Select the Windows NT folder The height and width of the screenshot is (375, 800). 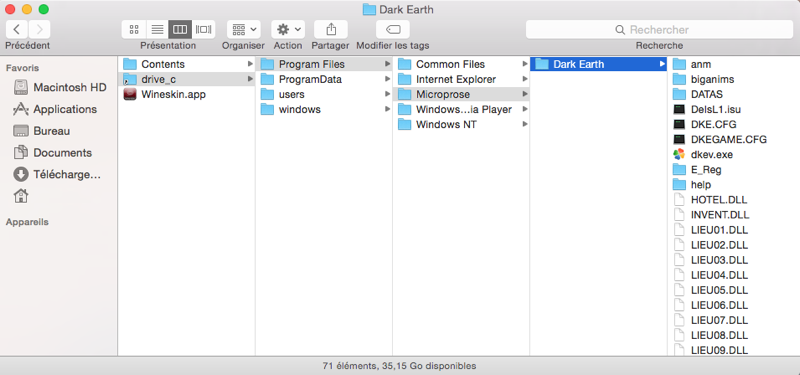pyautogui.click(x=461, y=124)
